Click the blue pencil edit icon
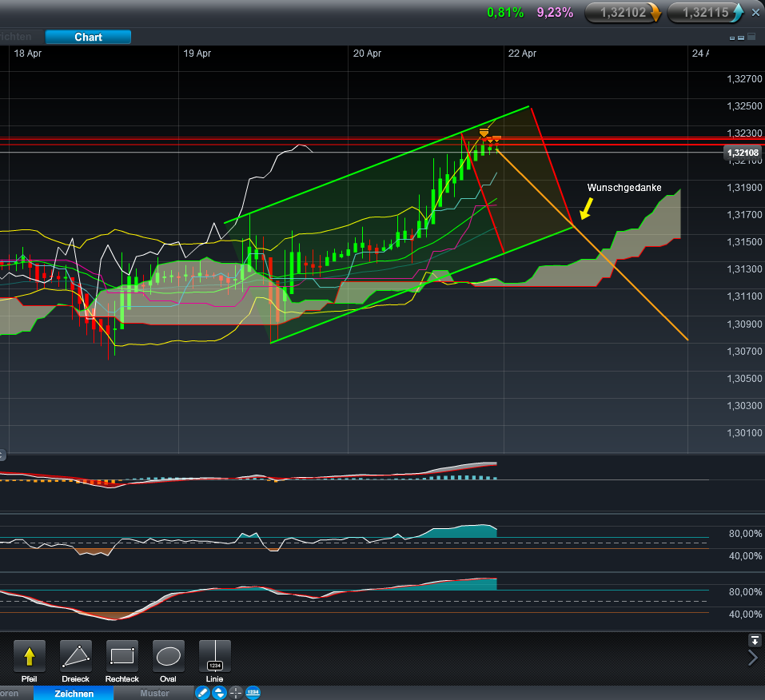 pyautogui.click(x=202, y=693)
